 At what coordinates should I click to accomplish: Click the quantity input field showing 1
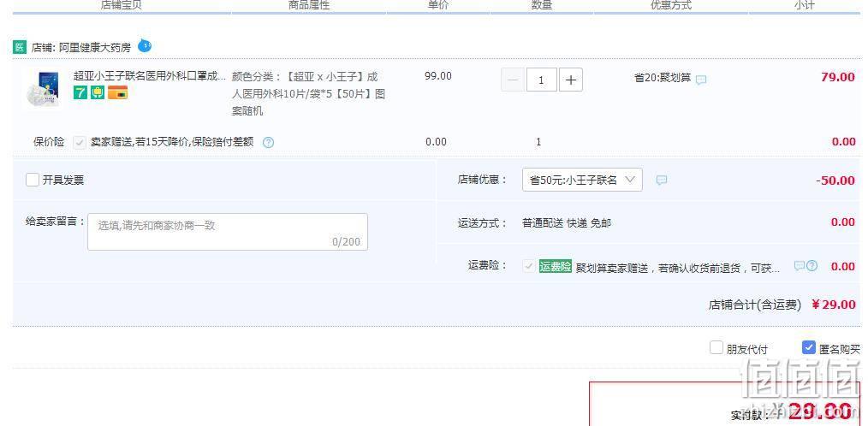(x=541, y=80)
